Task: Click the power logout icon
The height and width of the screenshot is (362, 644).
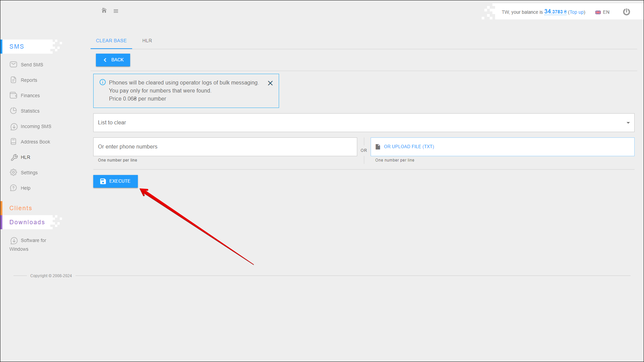Action: click(626, 12)
